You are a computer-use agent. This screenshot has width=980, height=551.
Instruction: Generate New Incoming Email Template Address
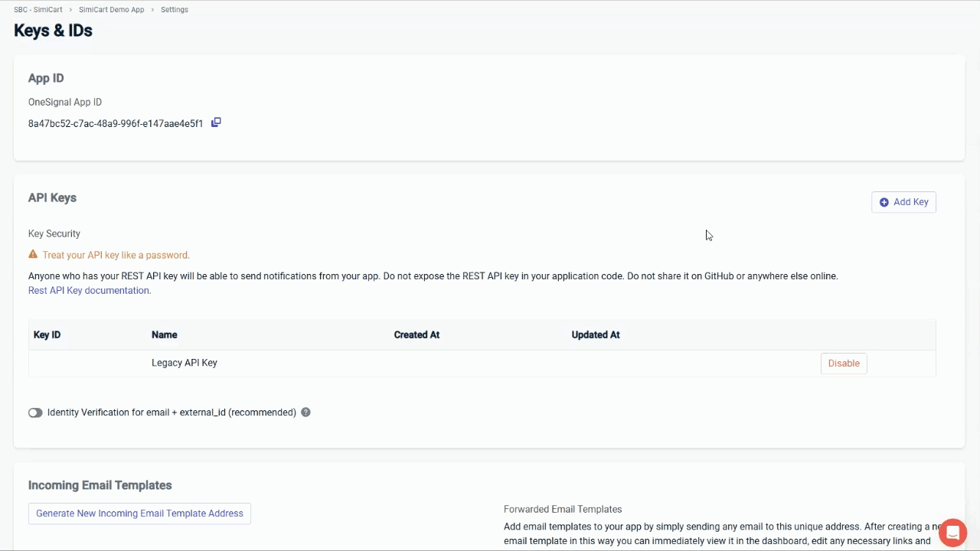point(139,514)
